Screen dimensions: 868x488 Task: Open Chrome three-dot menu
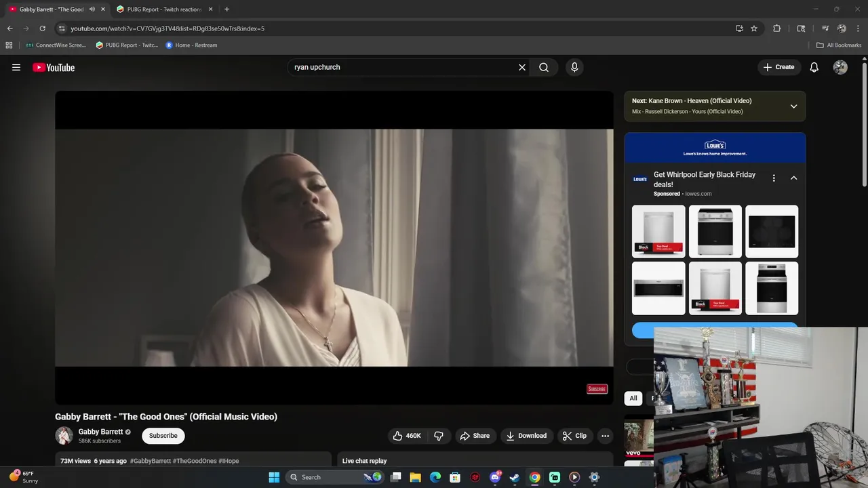point(858,28)
